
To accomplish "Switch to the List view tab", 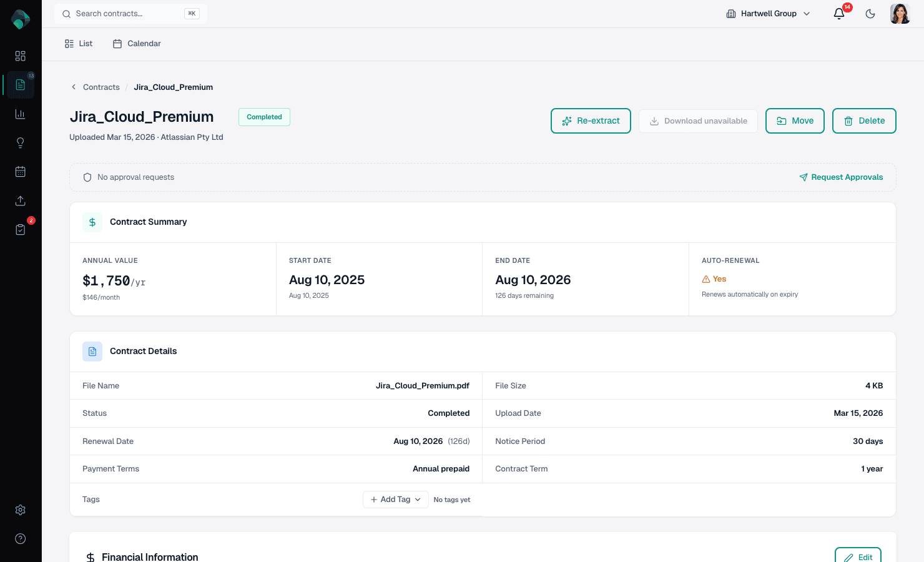I will [78, 43].
